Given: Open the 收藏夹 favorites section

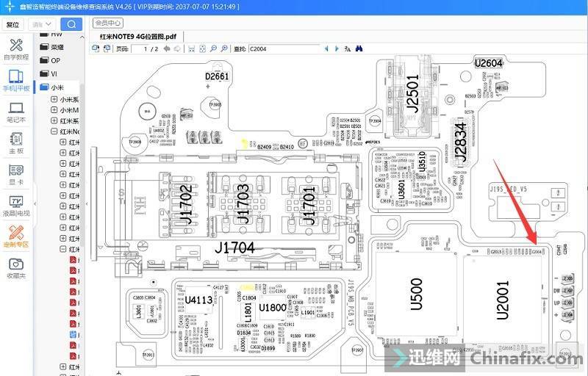Looking at the screenshot, I should point(16,267).
